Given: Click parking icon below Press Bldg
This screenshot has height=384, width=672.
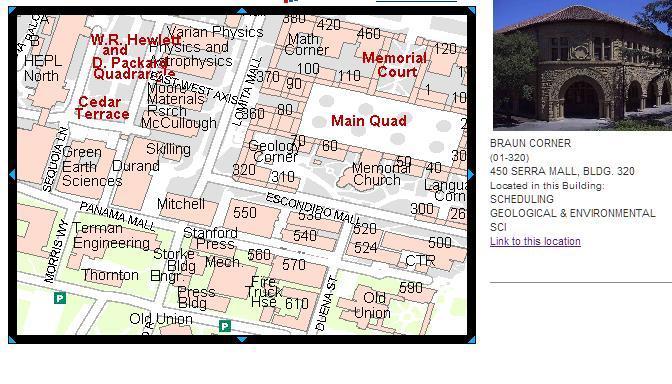Looking at the screenshot, I should pyautogui.click(x=225, y=326).
